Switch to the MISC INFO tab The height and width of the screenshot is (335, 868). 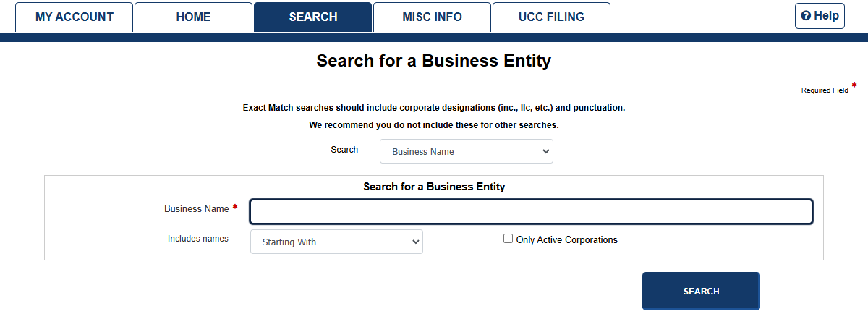pos(432,17)
